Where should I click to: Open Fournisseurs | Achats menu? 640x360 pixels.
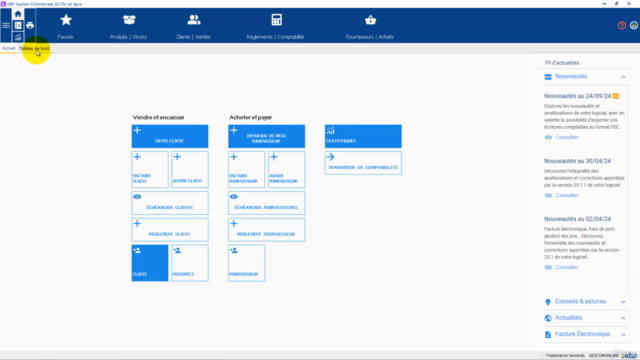pyautogui.click(x=370, y=26)
